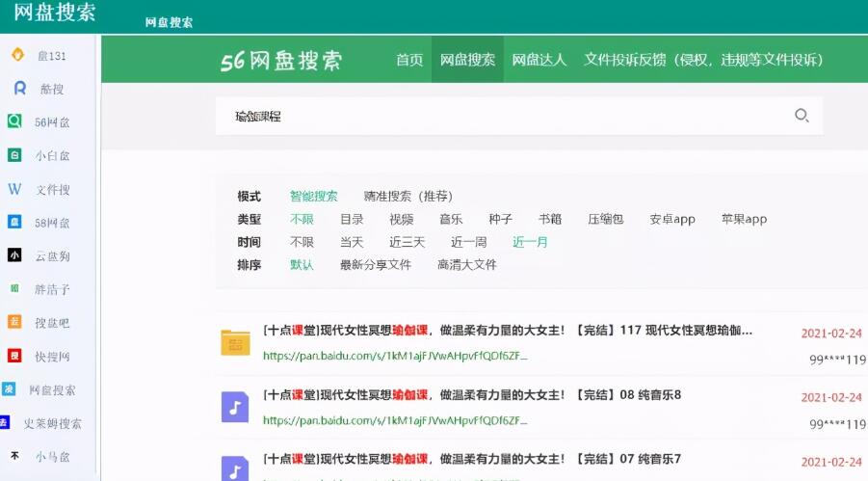Open result title ending 07 纯音乐7
The width and height of the screenshot is (868, 481).
pyautogui.click(x=472, y=459)
